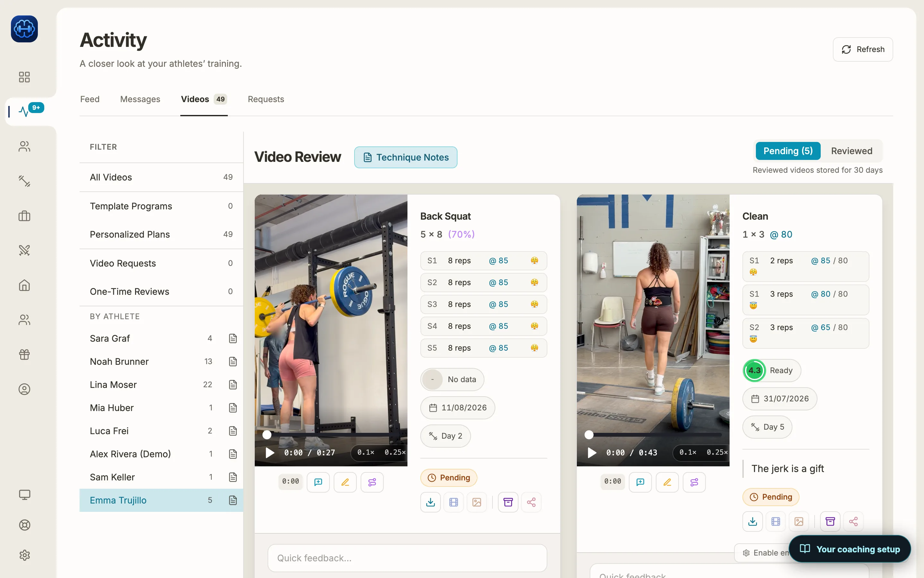
Task: Open the Requests tab
Action: 266,99
